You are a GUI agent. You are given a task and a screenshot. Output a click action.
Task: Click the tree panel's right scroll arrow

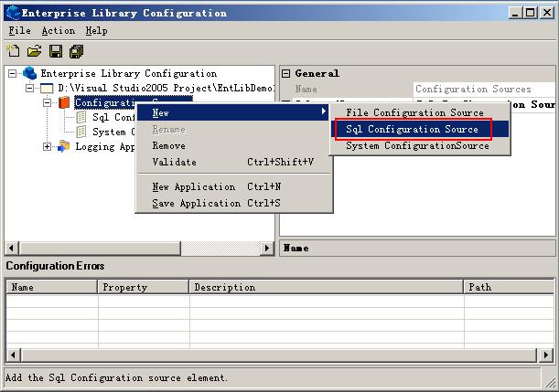tap(268, 248)
